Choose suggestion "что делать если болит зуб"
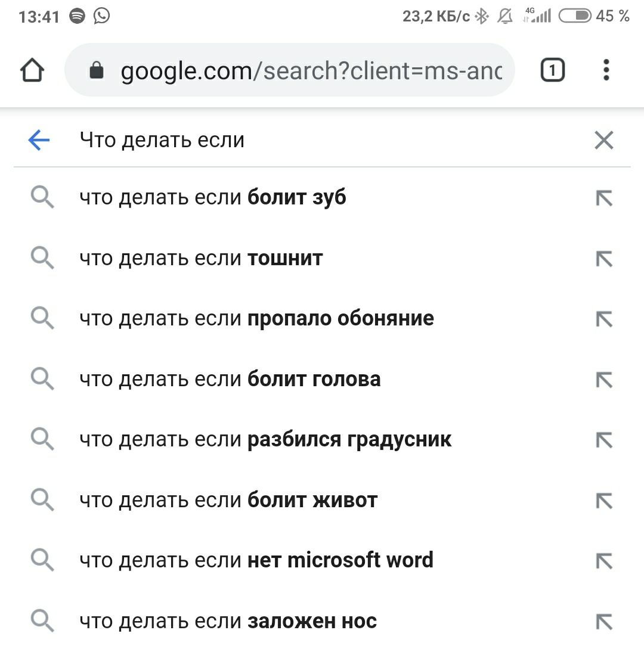The height and width of the screenshot is (658, 644). pyautogui.click(x=322, y=198)
